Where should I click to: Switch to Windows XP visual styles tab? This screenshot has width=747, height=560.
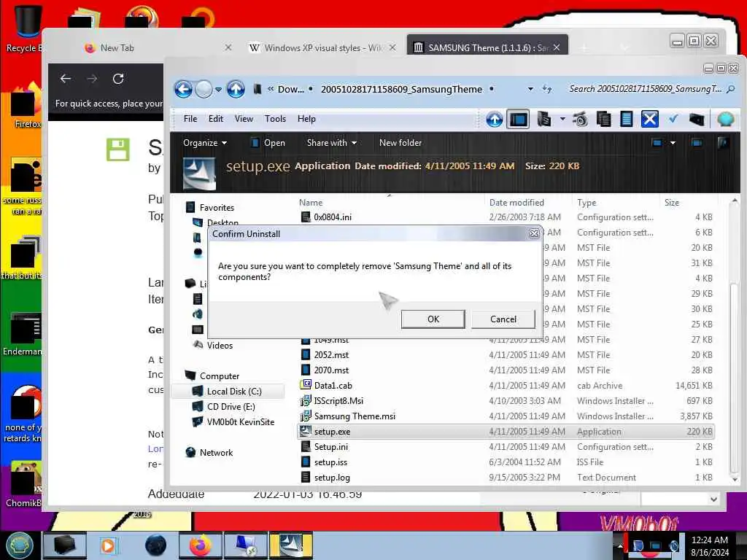point(322,47)
